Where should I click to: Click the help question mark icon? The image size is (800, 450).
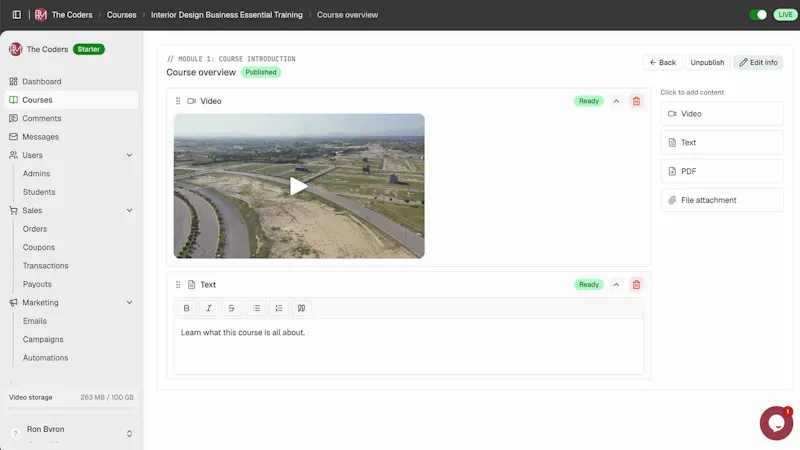(x=15, y=434)
